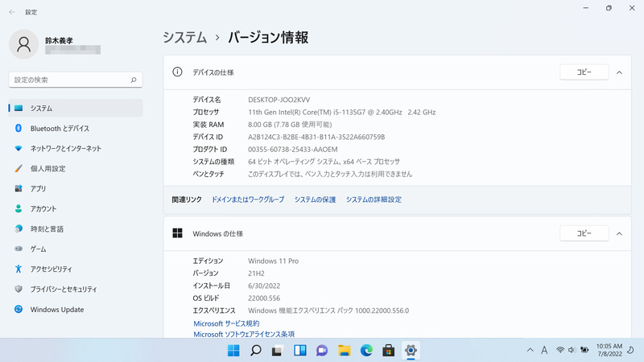Open the Start menu from the taskbar

coord(233,351)
